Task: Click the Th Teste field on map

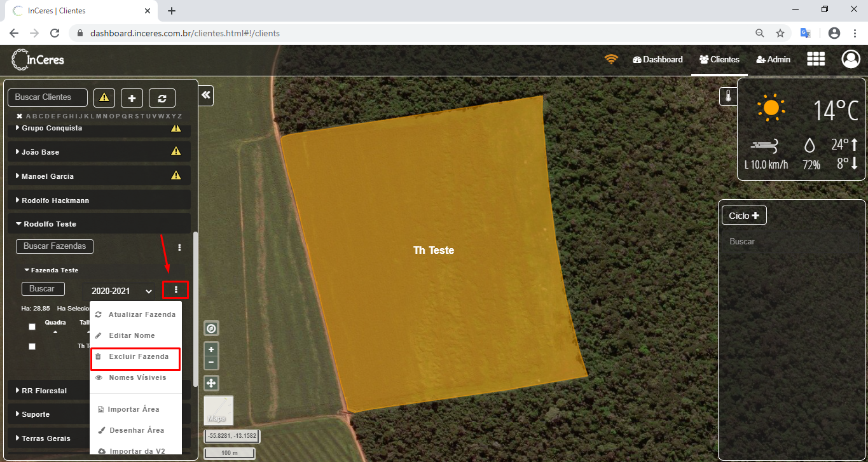Action: [x=434, y=251]
